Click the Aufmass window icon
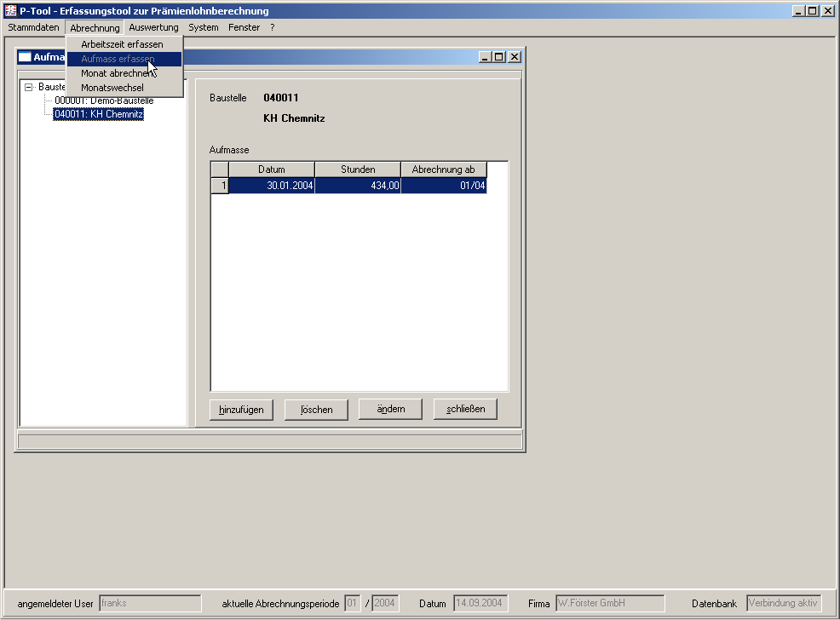 pyautogui.click(x=25, y=57)
